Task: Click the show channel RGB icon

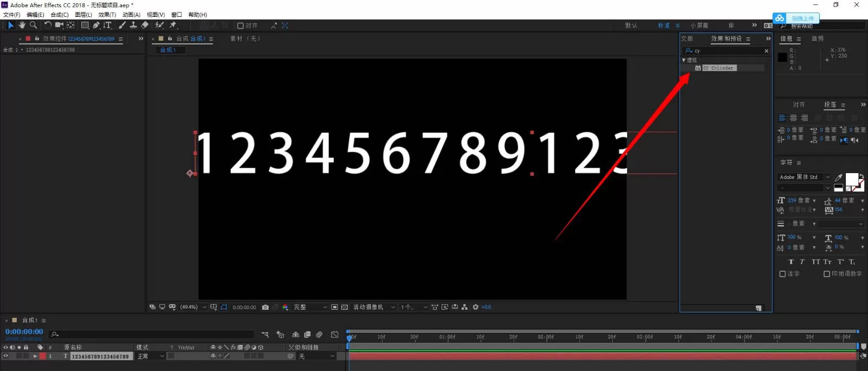Action: (x=285, y=307)
